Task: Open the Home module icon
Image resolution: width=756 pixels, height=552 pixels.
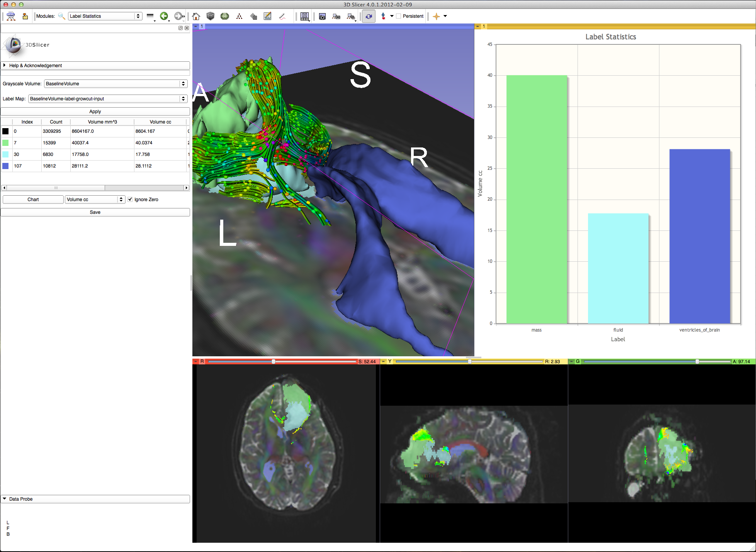Action: pyautogui.click(x=196, y=16)
